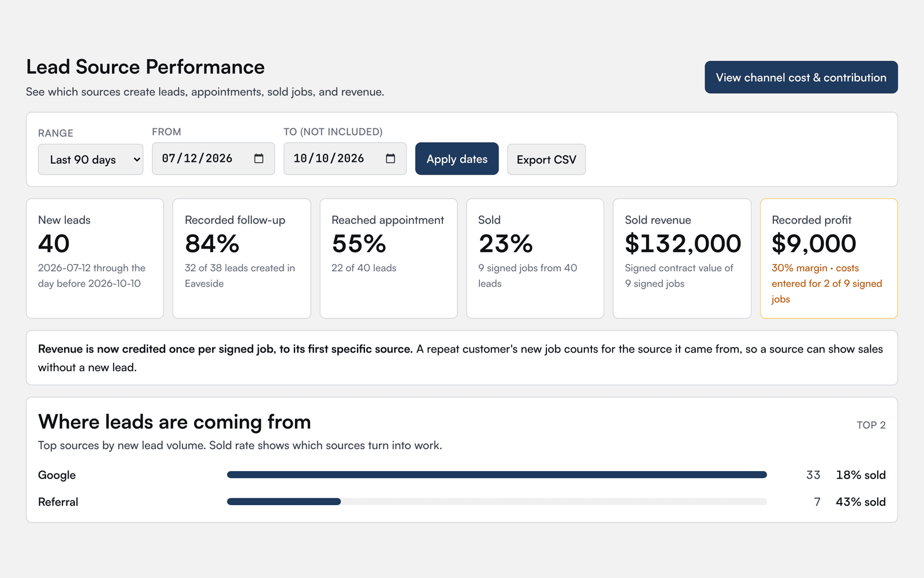This screenshot has height=578, width=924.
Task: Click the RANGE field label
Action: [55, 133]
